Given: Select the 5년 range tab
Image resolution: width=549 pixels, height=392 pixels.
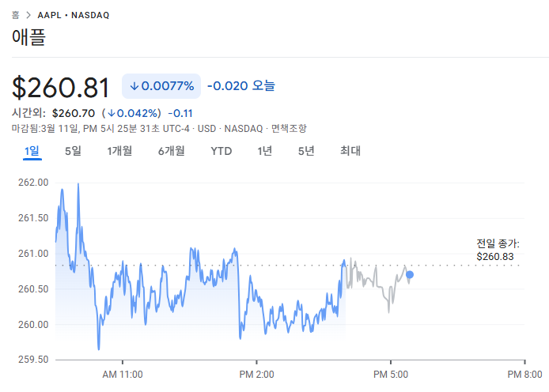Looking at the screenshot, I should [306, 151].
